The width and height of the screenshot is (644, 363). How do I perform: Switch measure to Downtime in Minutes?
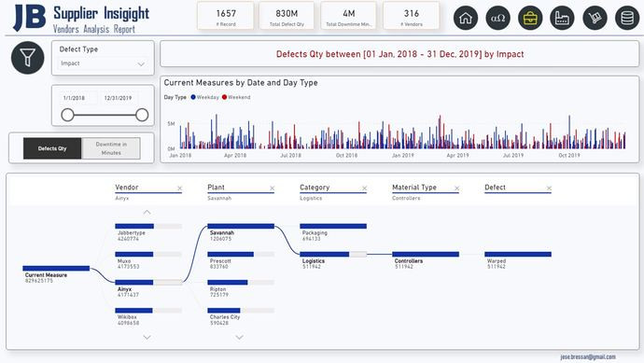[111, 148]
